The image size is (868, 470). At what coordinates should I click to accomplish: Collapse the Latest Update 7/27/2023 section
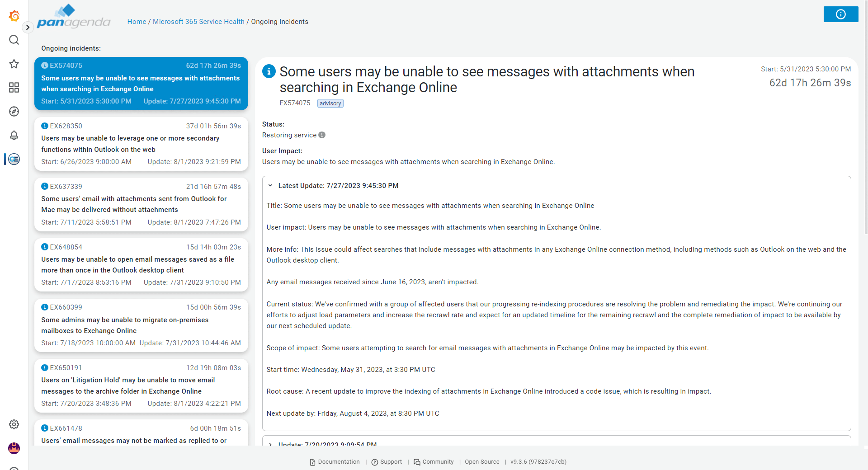tap(270, 186)
